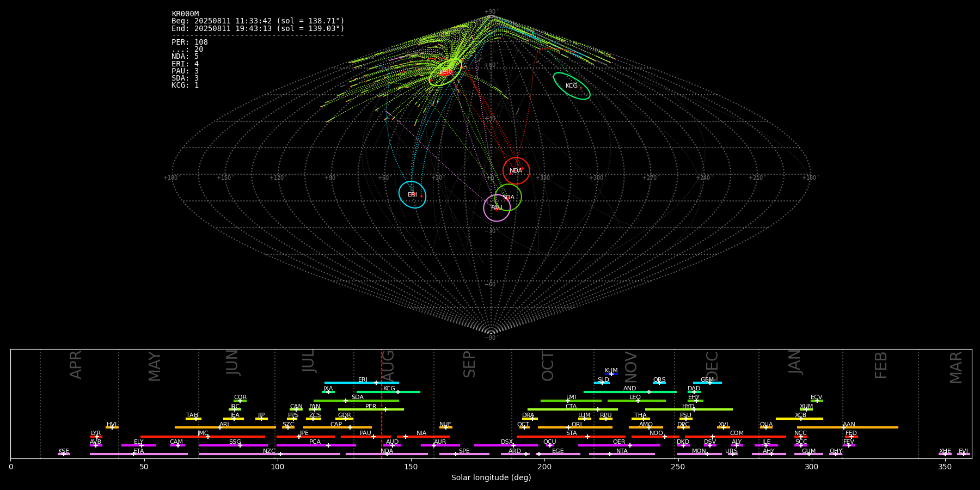Click the SDA activity bar in the timeline
This screenshot has height=490, width=980.
(356, 401)
